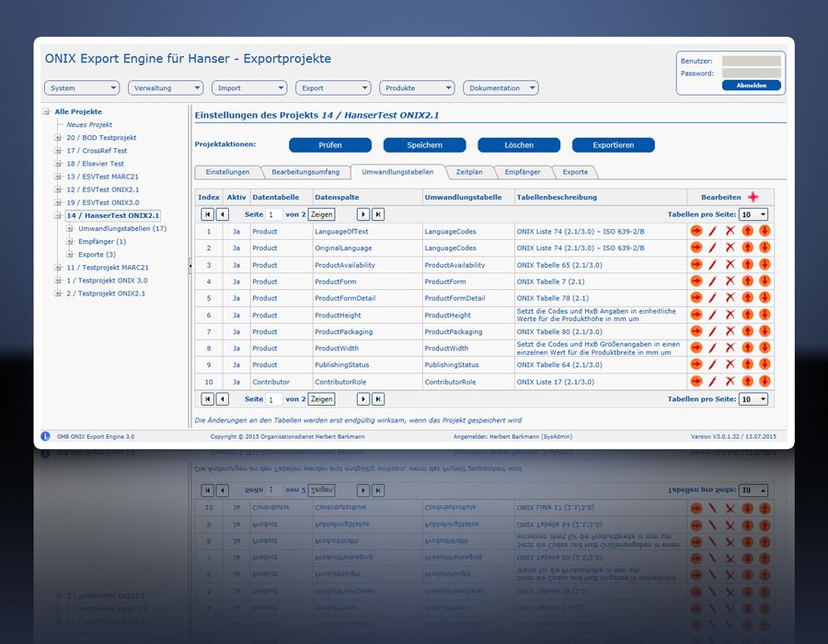
Task: Click the sidebar collapse handle
Action: pos(190,266)
